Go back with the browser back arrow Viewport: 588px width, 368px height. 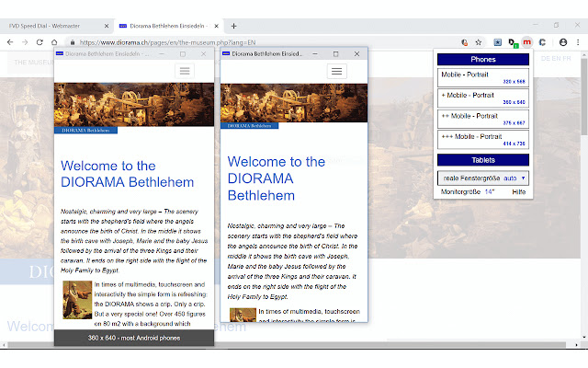pos(10,42)
